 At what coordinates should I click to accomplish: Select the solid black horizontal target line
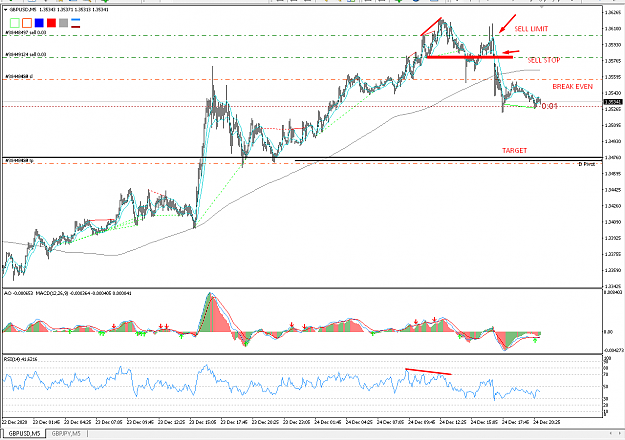[302, 158]
